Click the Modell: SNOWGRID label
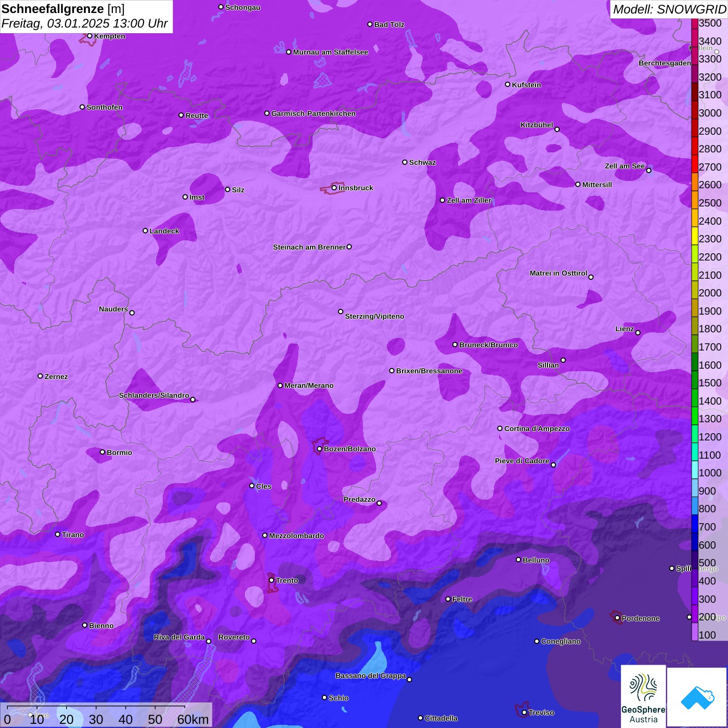728x728 pixels. [x=669, y=9]
